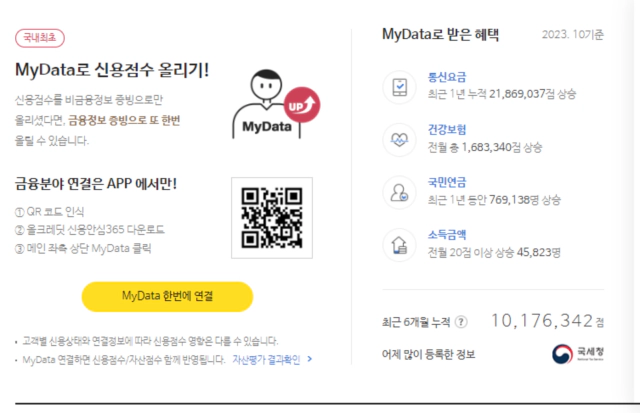Click the 금융분야 연결은 APP 에서만! heading
640x413 pixels.
[x=96, y=184]
